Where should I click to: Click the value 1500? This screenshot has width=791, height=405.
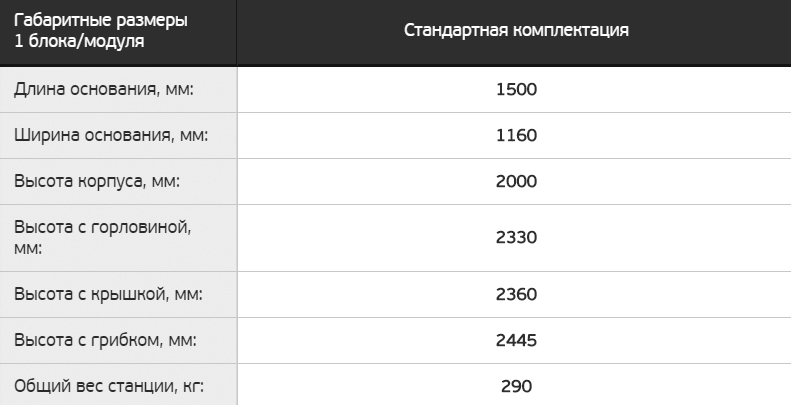(516, 89)
